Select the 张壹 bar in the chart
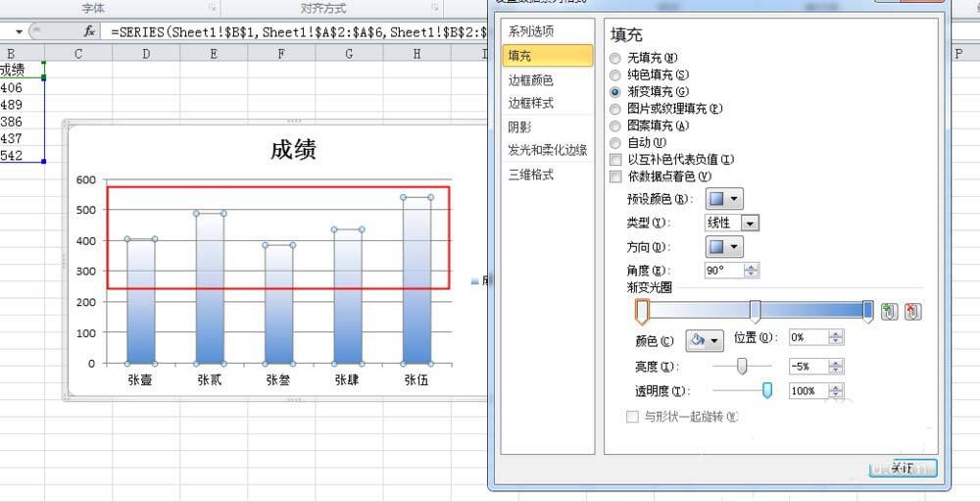Image resolution: width=980 pixels, height=502 pixels. tap(141, 301)
